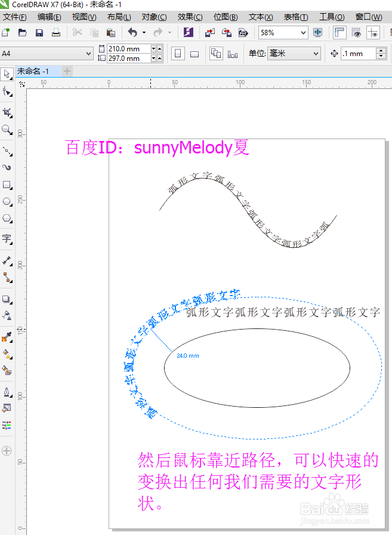Apply layout to current page only
Image resolution: width=392 pixels, height=535 pixels.
tap(233, 54)
